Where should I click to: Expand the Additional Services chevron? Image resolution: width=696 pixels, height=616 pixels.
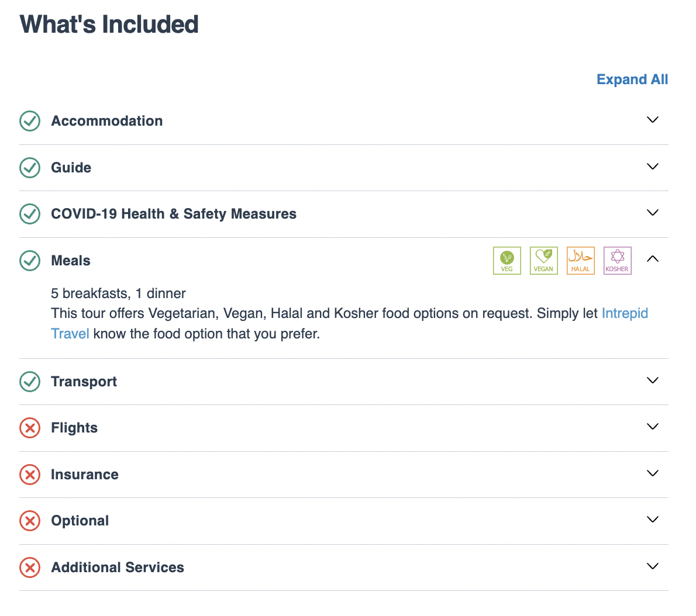point(653,566)
